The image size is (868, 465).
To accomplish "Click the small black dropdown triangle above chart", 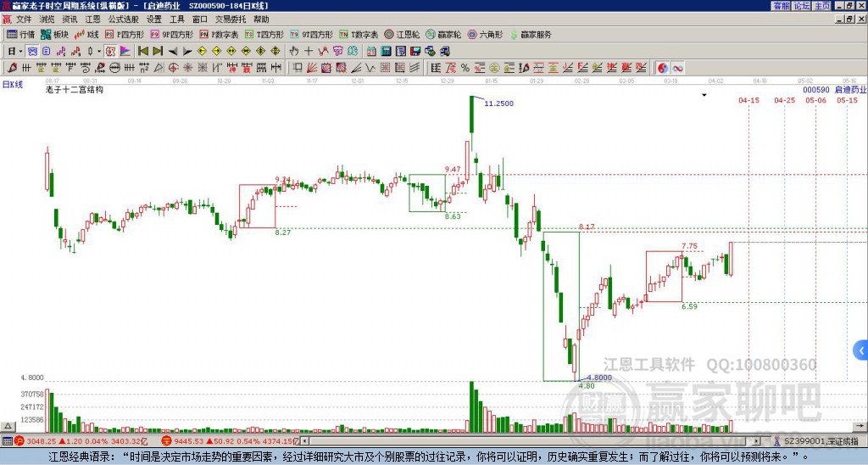I will [704, 95].
